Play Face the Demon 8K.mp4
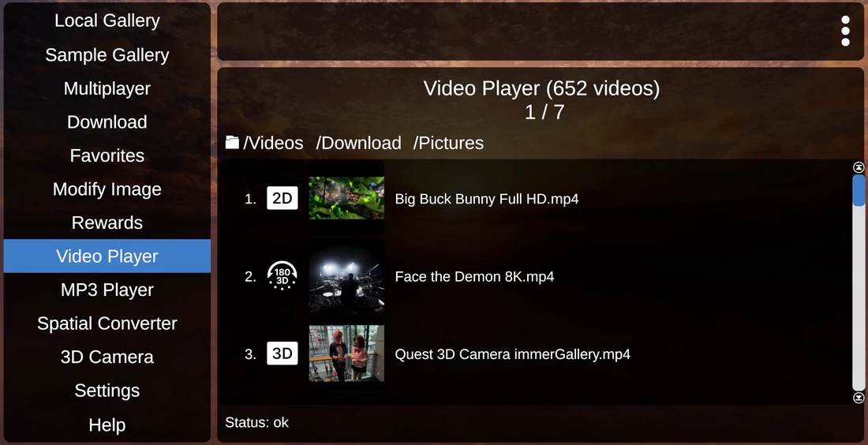 (x=474, y=276)
